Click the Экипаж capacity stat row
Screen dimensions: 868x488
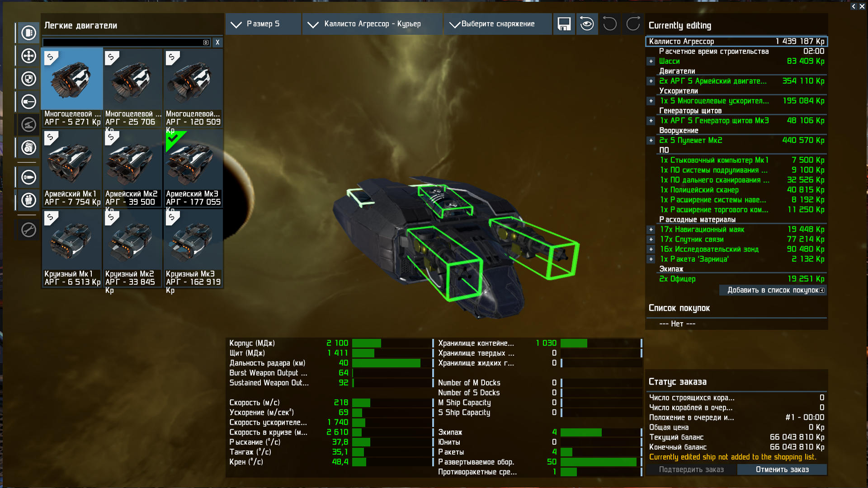click(539, 432)
